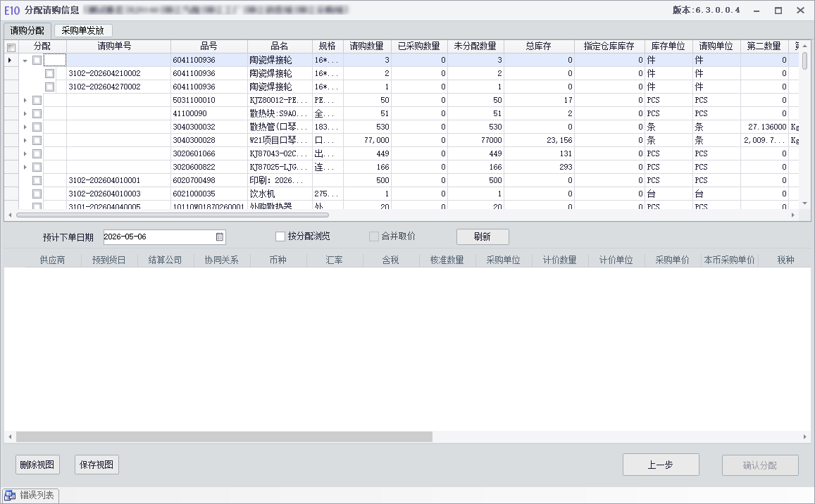
Task: Click the 刷新 button
Action: pos(483,237)
